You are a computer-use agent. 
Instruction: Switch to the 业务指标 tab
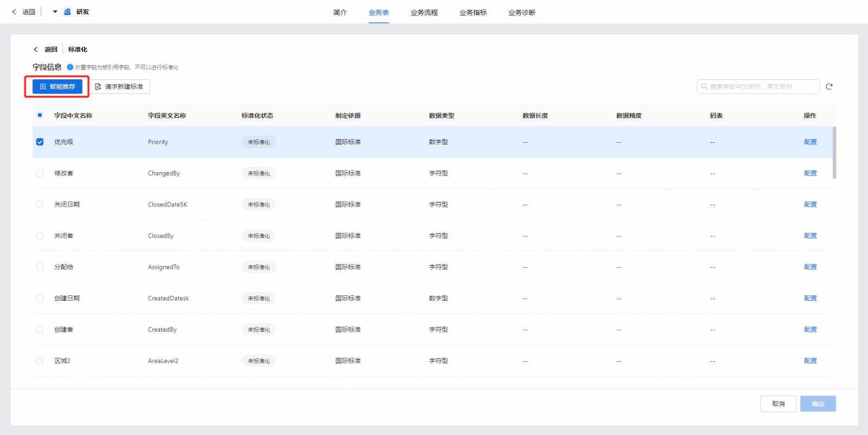[x=473, y=12]
